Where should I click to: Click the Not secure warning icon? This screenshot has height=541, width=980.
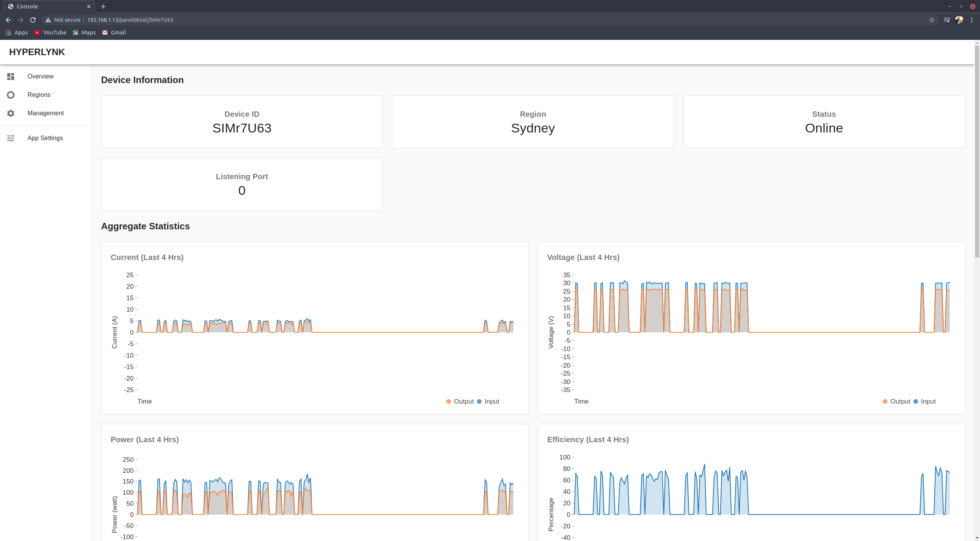[48, 20]
